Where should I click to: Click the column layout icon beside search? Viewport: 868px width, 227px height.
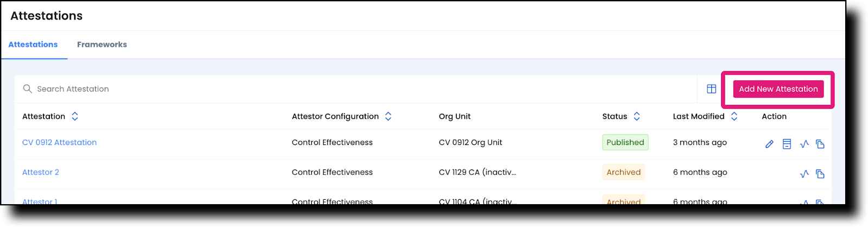tap(711, 89)
